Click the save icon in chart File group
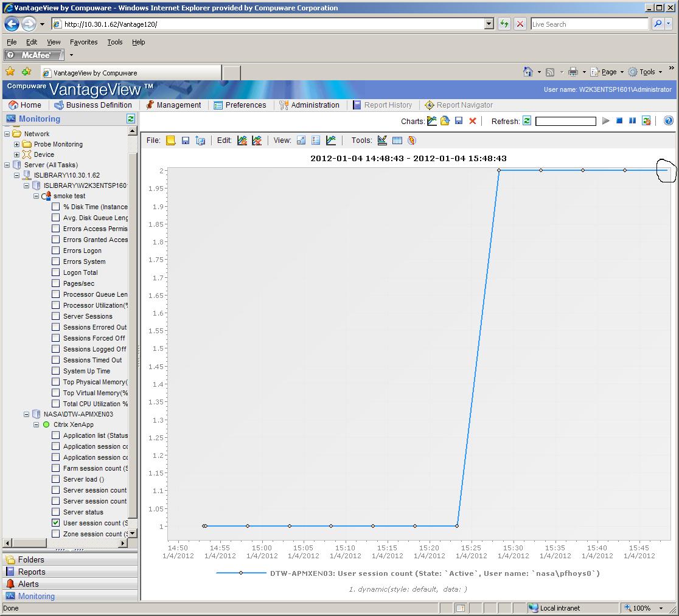The width and height of the screenshot is (679, 616). tap(186, 140)
